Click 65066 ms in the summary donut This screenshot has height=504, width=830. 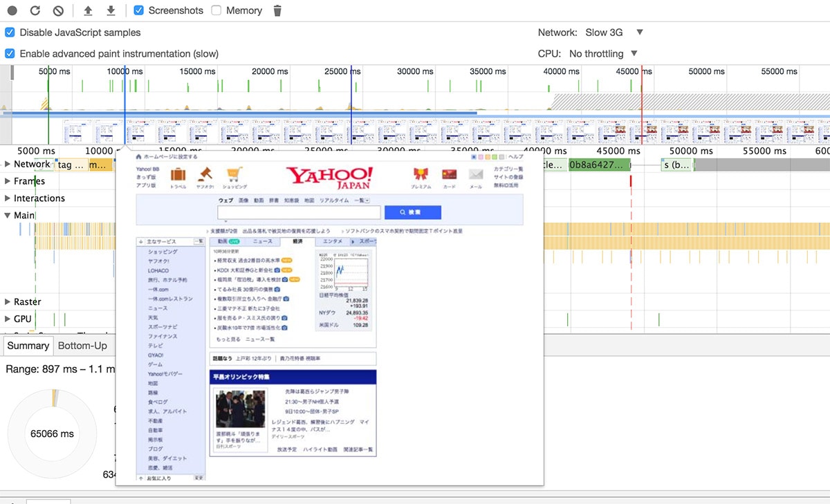click(x=52, y=434)
